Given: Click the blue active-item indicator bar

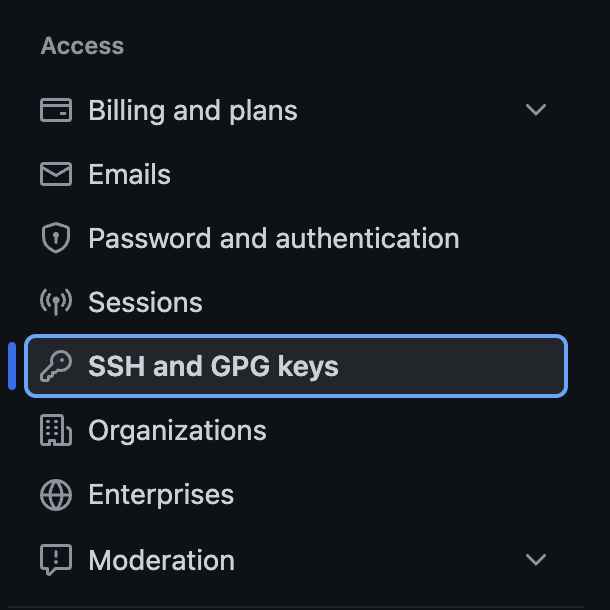Looking at the screenshot, I should (12, 366).
